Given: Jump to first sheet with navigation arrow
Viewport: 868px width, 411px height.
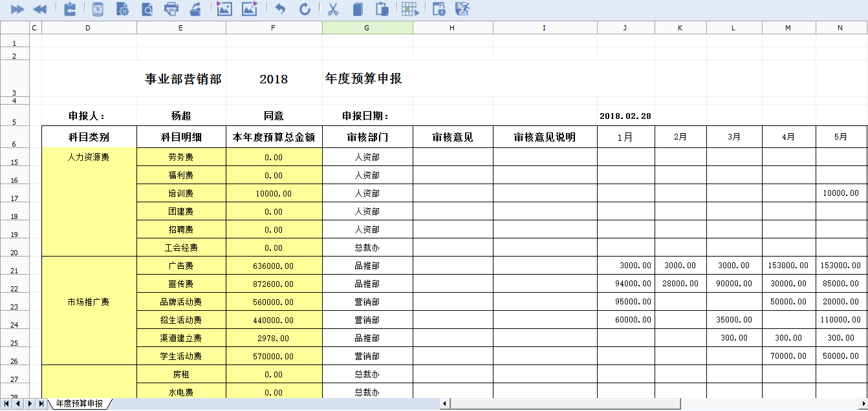Looking at the screenshot, I should point(6,404).
